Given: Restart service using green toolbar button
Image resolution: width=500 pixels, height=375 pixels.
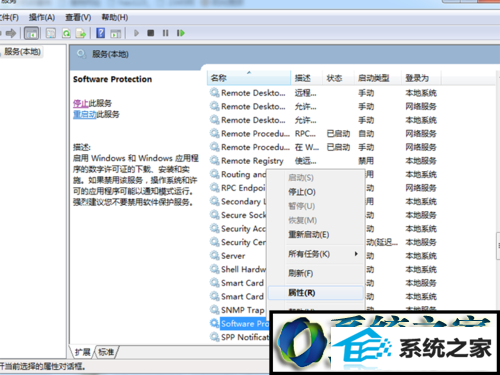Looking at the screenshot, I should point(181,33).
